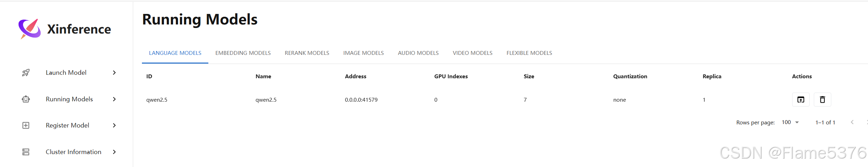Click the GPU Indexes column header
Viewport: 868px width, 167px height.
click(451, 77)
